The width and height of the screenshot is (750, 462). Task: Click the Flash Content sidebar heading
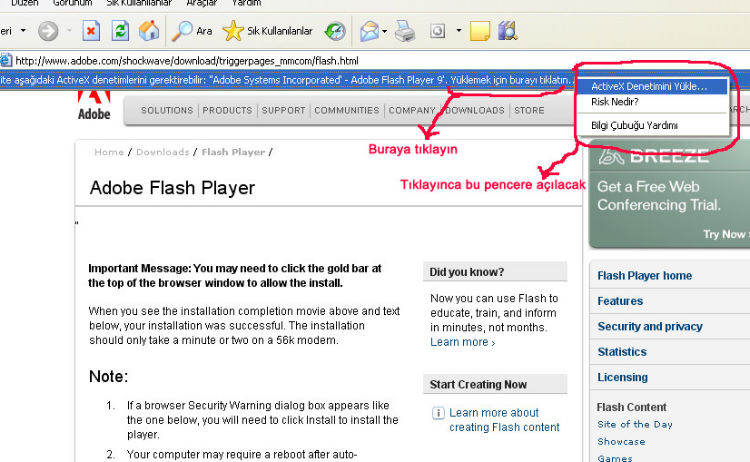[x=631, y=407]
